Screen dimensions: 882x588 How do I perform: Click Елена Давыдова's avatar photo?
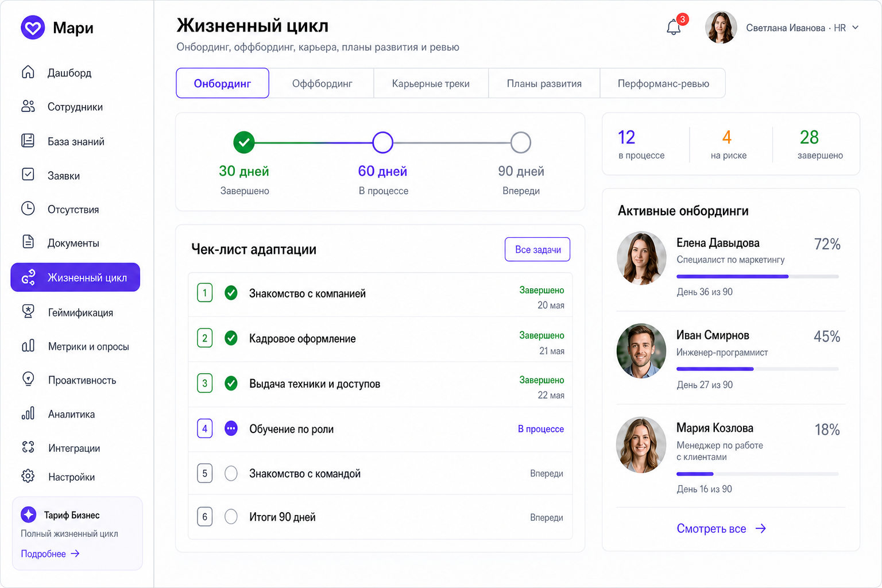pyautogui.click(x=641, y=258)
